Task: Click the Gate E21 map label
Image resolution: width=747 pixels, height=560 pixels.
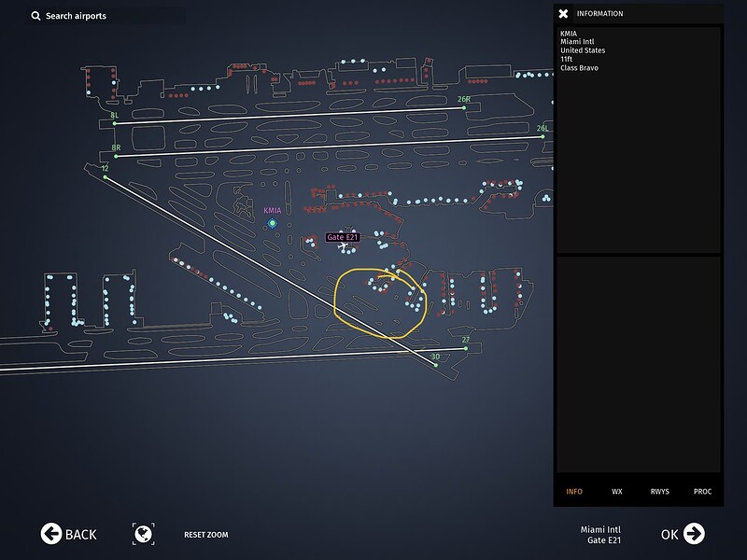Action: click(342, 237)
